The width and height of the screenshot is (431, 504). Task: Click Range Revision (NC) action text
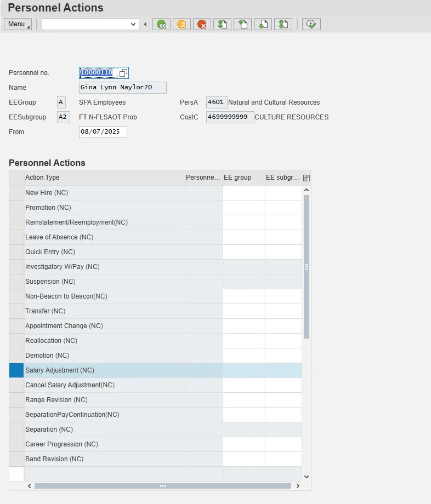(56, 400)
